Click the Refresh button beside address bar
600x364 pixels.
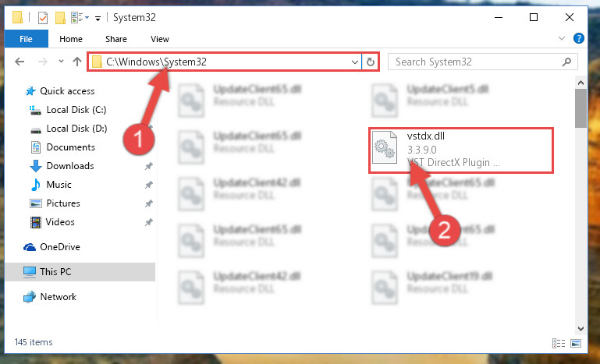coord(370,62)
